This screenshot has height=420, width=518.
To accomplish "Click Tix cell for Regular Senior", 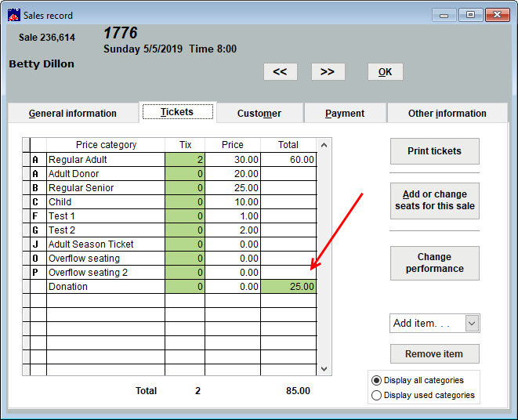I will click(185, 188).
